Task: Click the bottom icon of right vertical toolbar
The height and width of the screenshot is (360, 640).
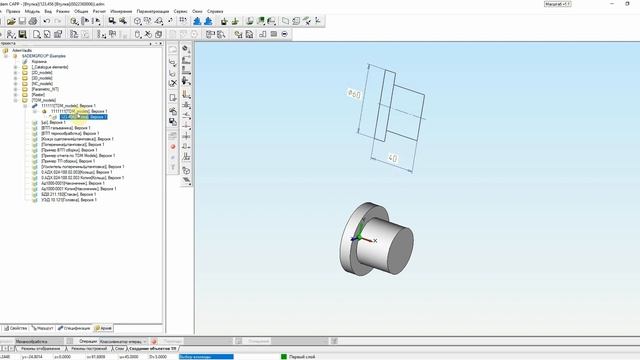Action: coord(186,180)
